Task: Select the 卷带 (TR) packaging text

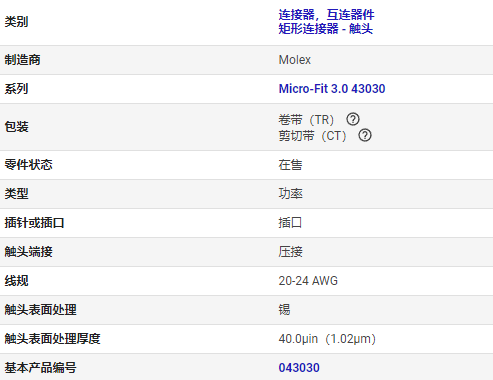Action: (306, 119)
